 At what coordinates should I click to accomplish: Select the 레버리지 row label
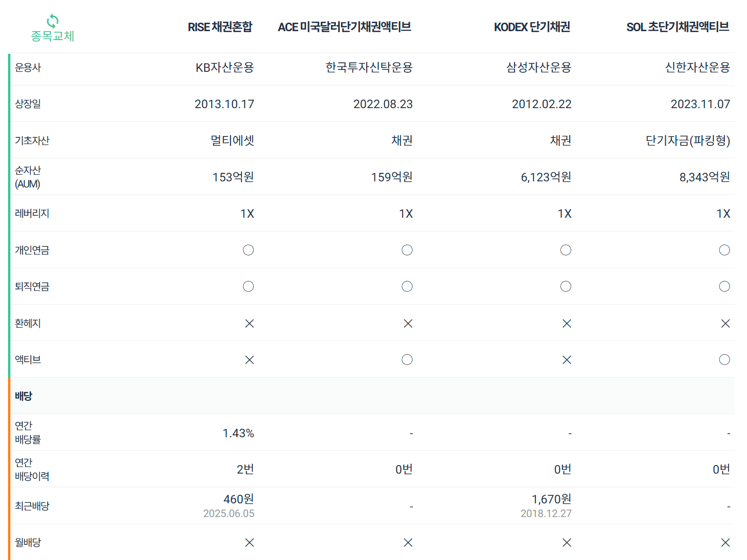pos(32,213)
